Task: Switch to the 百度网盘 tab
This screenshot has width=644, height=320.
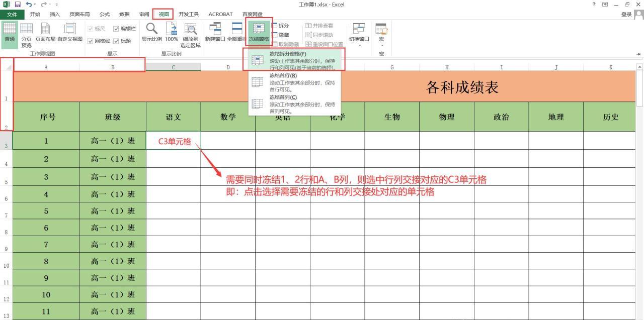Action: (x=253, y=14)
